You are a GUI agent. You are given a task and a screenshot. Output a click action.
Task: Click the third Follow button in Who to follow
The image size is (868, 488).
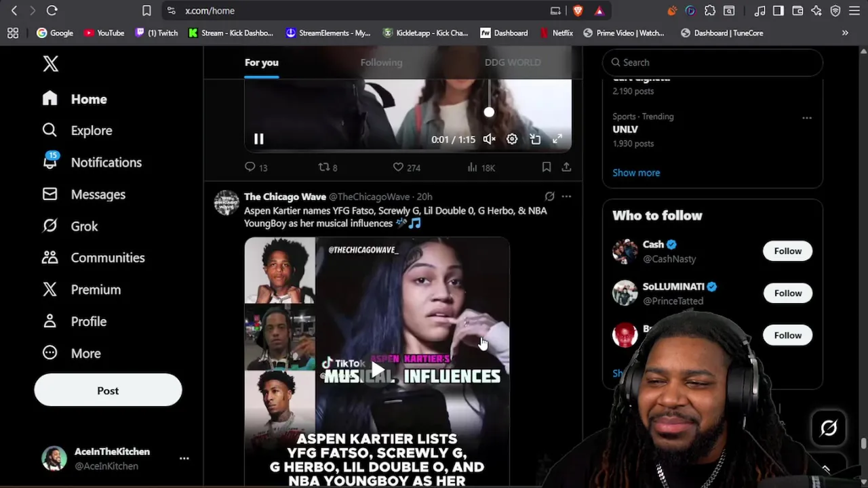pyautogui.click(x=787, y=335)
